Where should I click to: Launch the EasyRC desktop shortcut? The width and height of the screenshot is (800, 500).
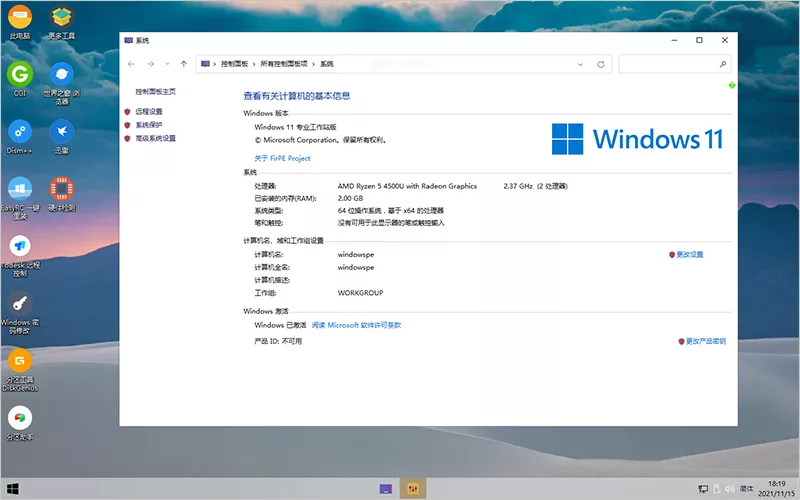tap(20, 198)
